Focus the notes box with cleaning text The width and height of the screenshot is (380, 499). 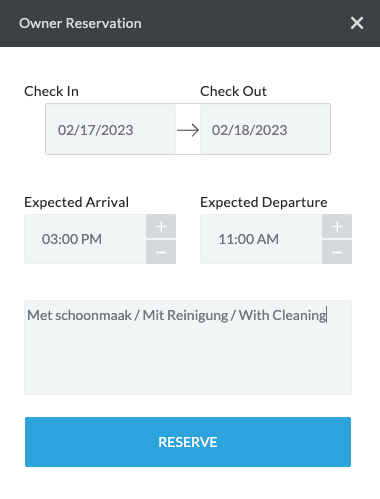pyautogui.click(x=188, y=347)
